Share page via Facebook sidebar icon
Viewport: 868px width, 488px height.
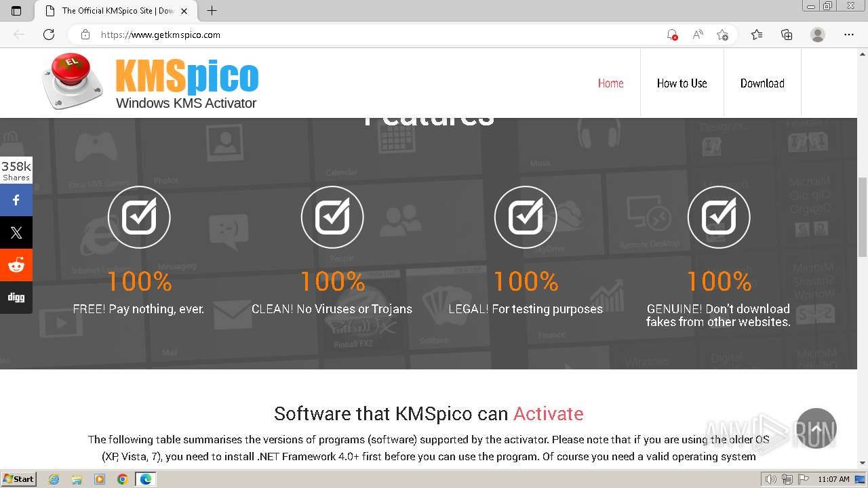coord(16,200)
